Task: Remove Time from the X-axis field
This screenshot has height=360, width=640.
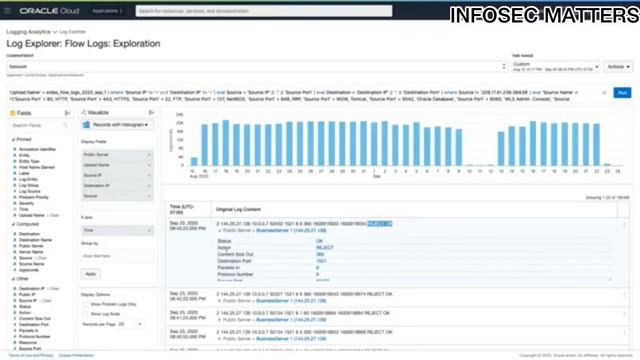Action: (x=149, y=230)
